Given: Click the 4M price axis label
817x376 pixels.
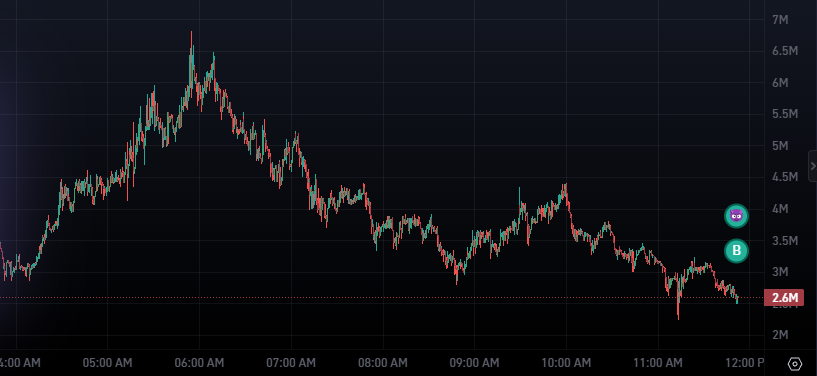Looking at the screenshot, I should tap(780, 209).
